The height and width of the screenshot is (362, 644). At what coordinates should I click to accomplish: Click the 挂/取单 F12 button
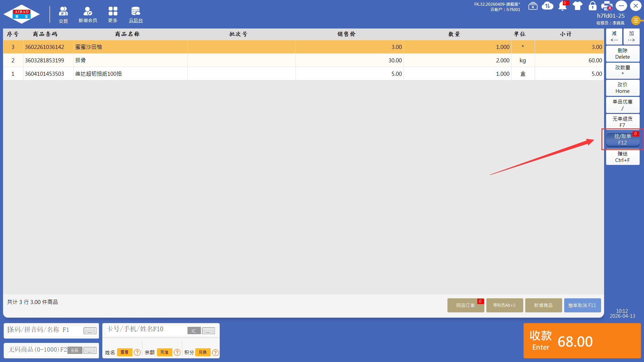click(x=622, y=139)
